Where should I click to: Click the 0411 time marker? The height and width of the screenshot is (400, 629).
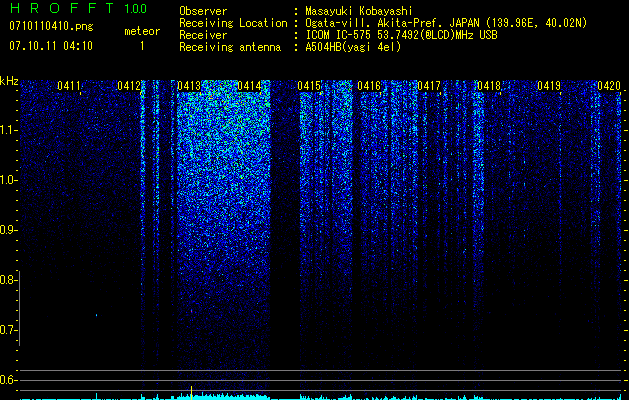69,86
